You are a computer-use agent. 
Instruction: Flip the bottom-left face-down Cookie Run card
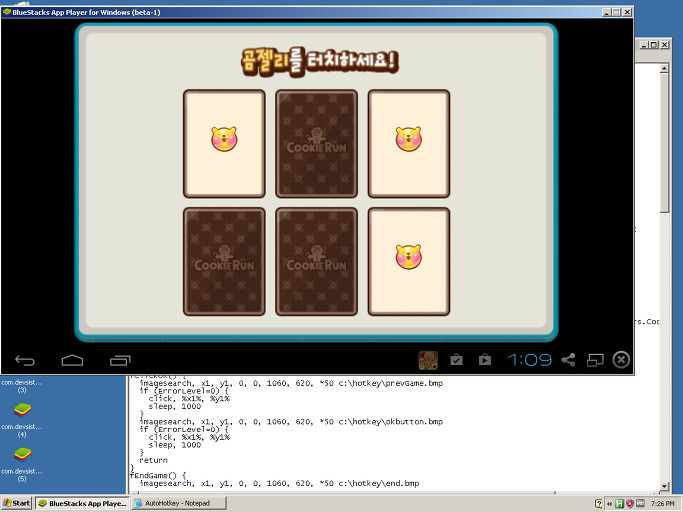224,261
